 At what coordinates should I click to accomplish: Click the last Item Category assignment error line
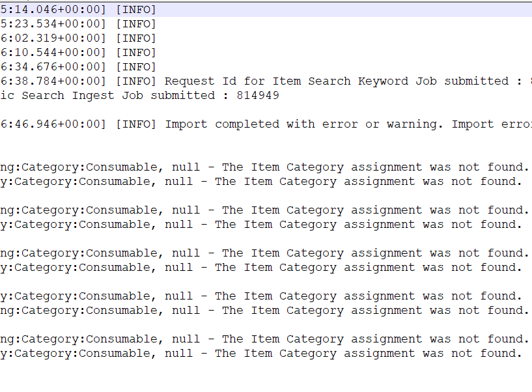(x=260, y=353)
